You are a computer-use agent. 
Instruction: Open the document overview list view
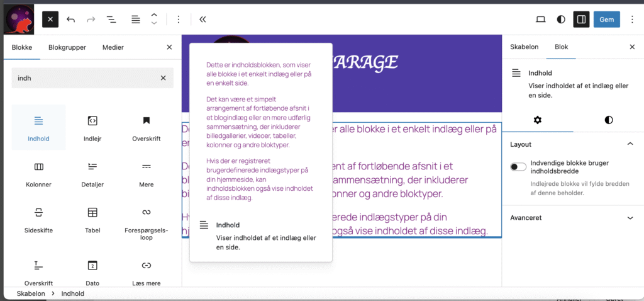(111, 20)
